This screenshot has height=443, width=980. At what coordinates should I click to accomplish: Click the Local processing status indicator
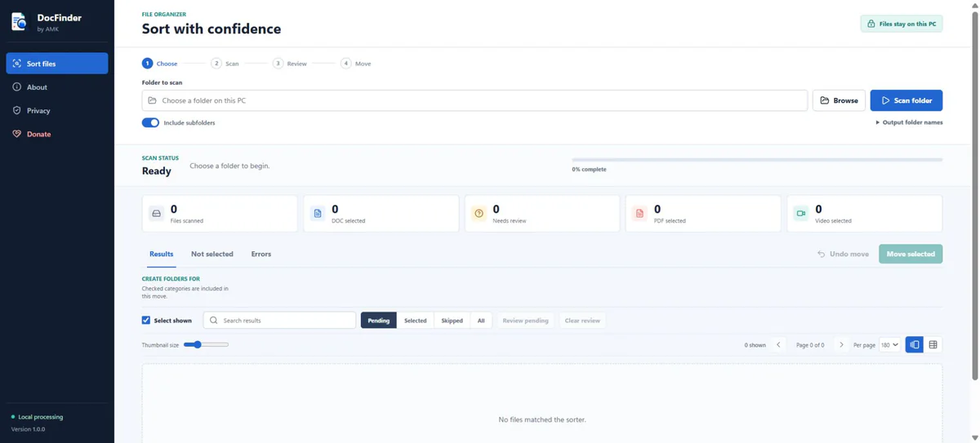[x=37, y=417]
